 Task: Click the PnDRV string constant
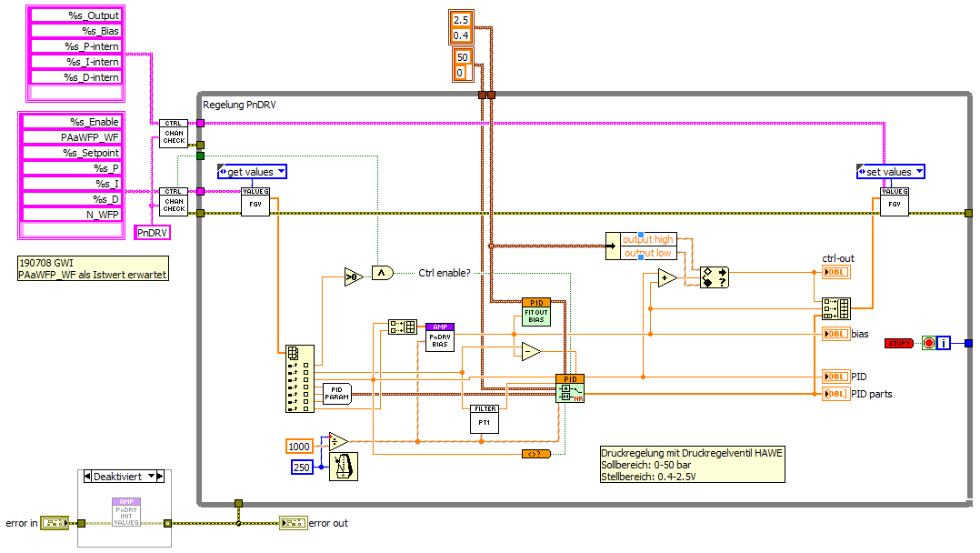pos(153,233)
